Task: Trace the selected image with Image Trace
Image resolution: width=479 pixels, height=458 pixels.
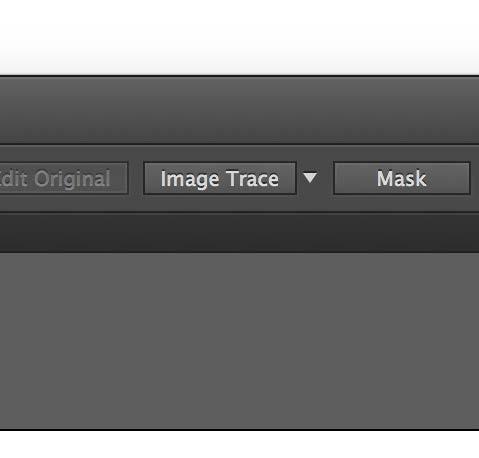Action: [x=220, y=178]
